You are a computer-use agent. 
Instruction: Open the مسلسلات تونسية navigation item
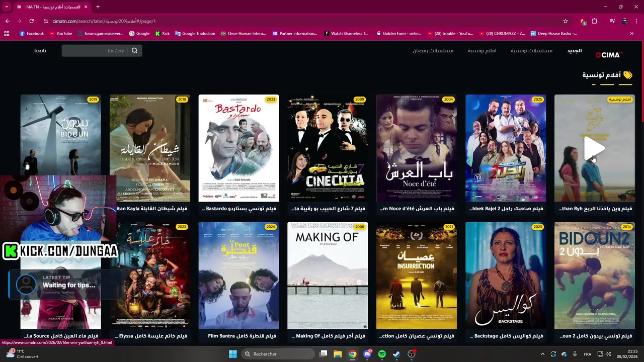click(x=531, y=50)
